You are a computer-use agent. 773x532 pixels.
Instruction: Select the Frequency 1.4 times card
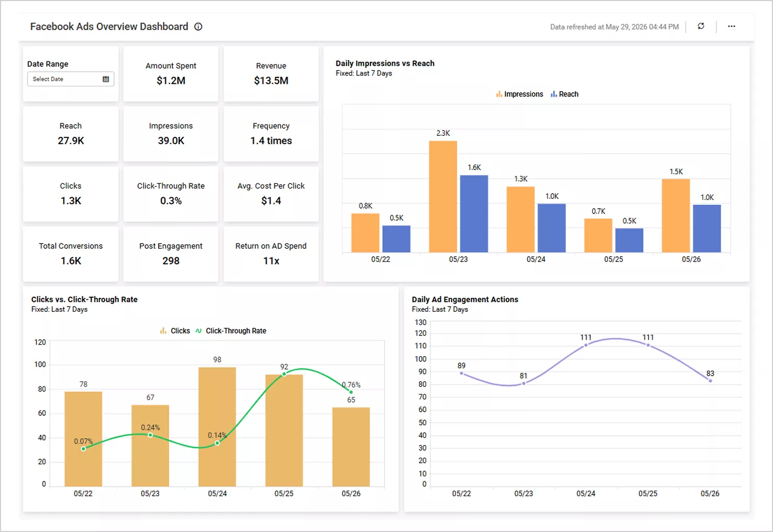(x=271, y=134)
